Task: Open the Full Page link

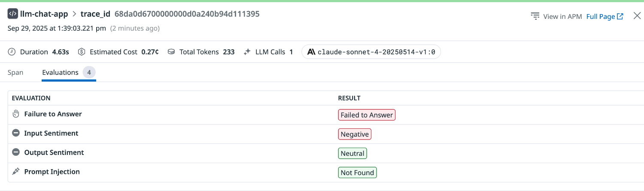Action: pos(605,17)
